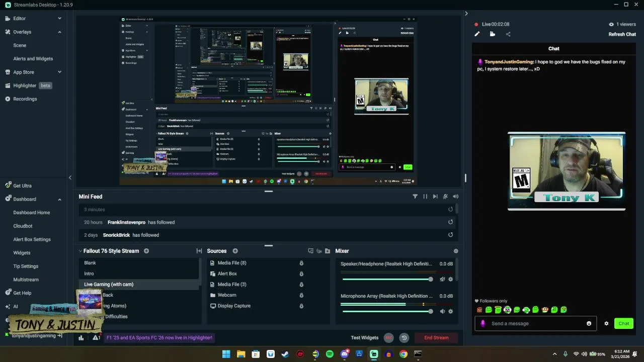Replay the Franklinstevenpro follow alert
This screenshot has height=362, width=644.
[x=450, y=222]
